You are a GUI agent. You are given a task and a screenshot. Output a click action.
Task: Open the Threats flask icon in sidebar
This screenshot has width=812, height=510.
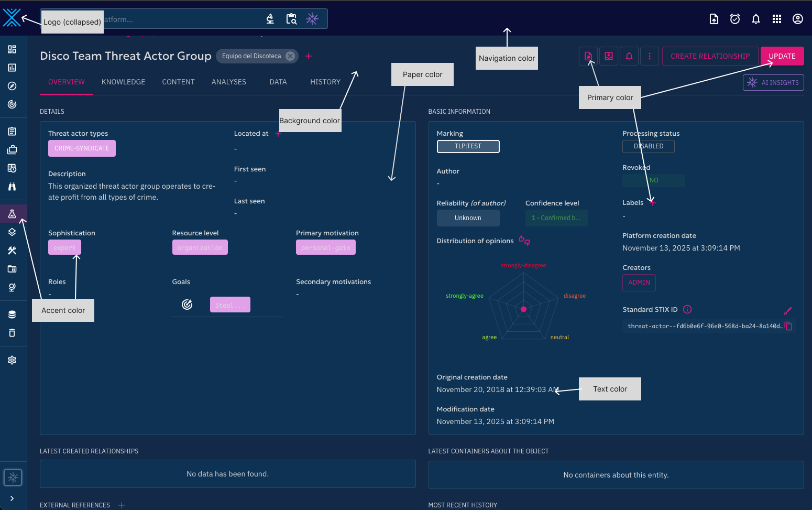pos(12,214)
